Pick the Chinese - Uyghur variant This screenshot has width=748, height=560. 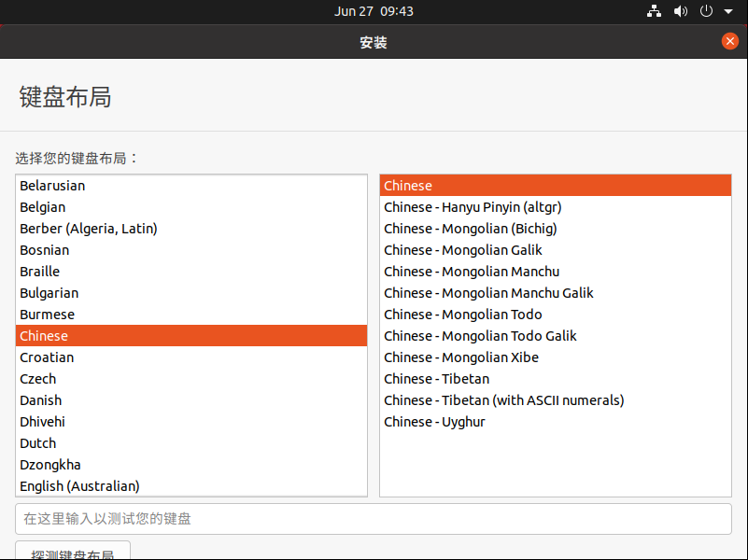(434, 422)
